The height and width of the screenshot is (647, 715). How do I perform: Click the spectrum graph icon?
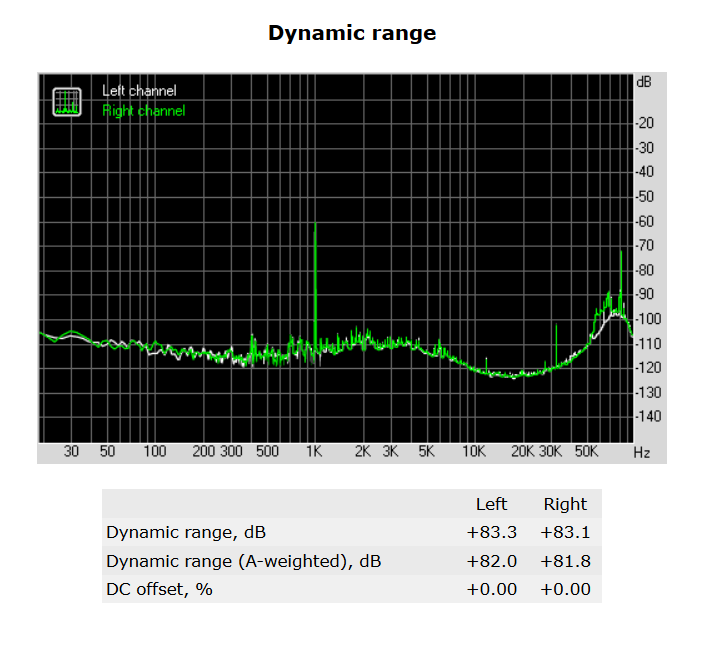tap(67, 102)
